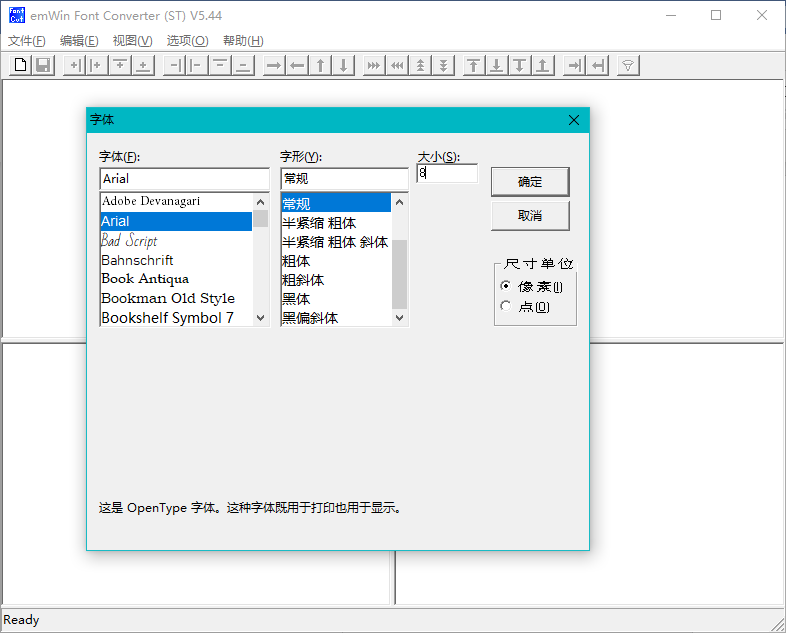The height and width of the screenshot is (633, 786).
Task: Open the 选项(O) menu
Action: [187, 41]
